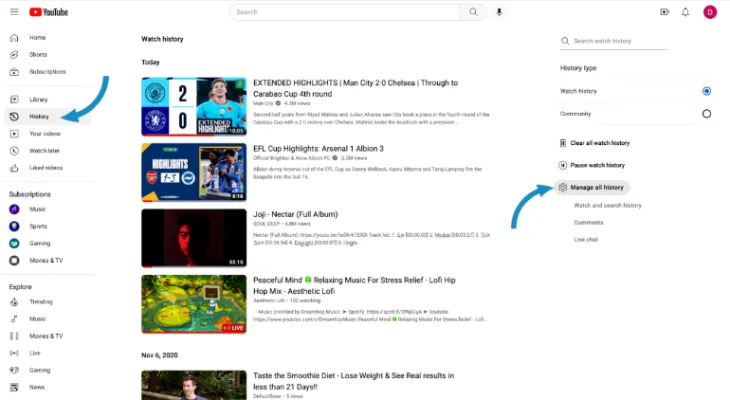The height and width of the screenshot is (400, 730).
Task: Click title EFL Cup Highlights: Arsenal 1 Albion 3
Action: [x=318, y=149]
